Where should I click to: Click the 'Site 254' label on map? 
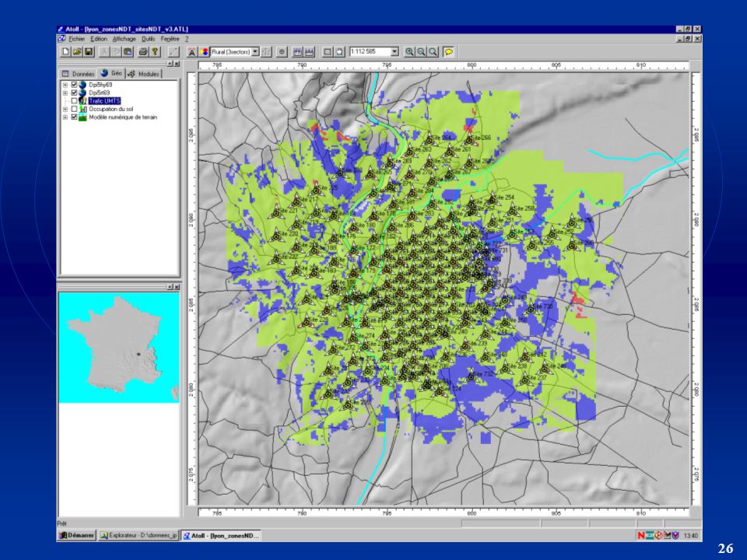pos(504,197)
